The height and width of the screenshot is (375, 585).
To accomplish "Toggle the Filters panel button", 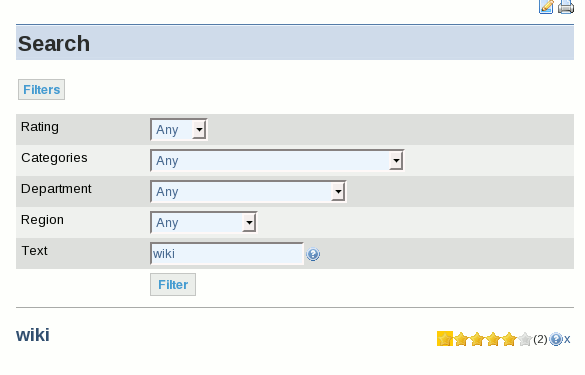I will [41, 90].
